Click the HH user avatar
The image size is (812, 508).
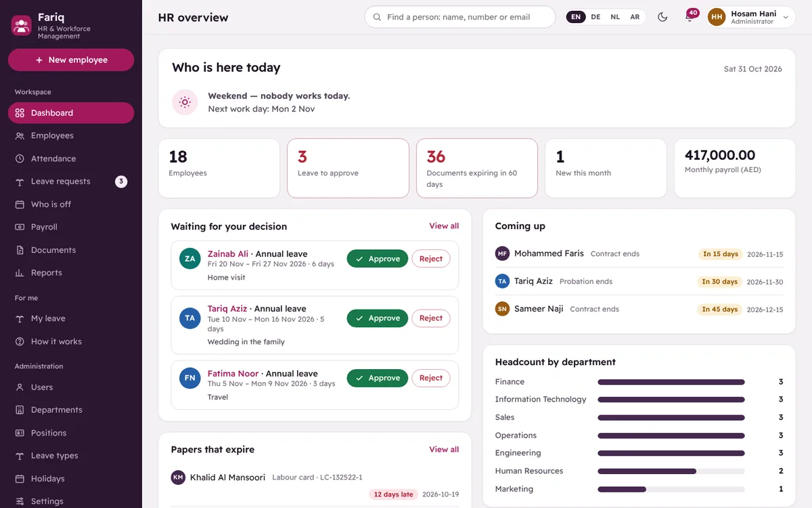click(x=717, y=17)
